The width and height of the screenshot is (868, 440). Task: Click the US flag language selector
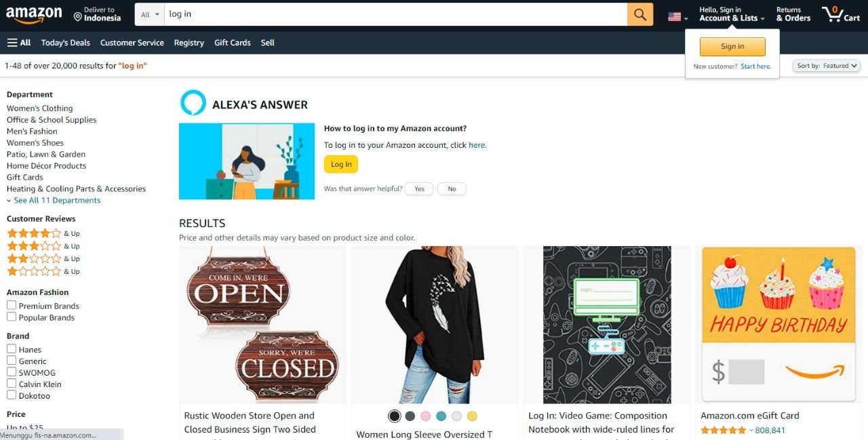677,17
